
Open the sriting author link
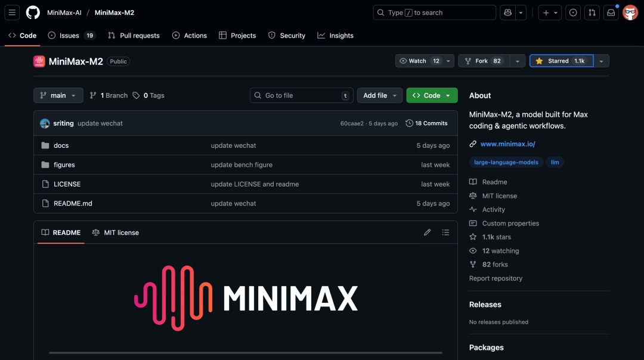[x=63, y=123]
